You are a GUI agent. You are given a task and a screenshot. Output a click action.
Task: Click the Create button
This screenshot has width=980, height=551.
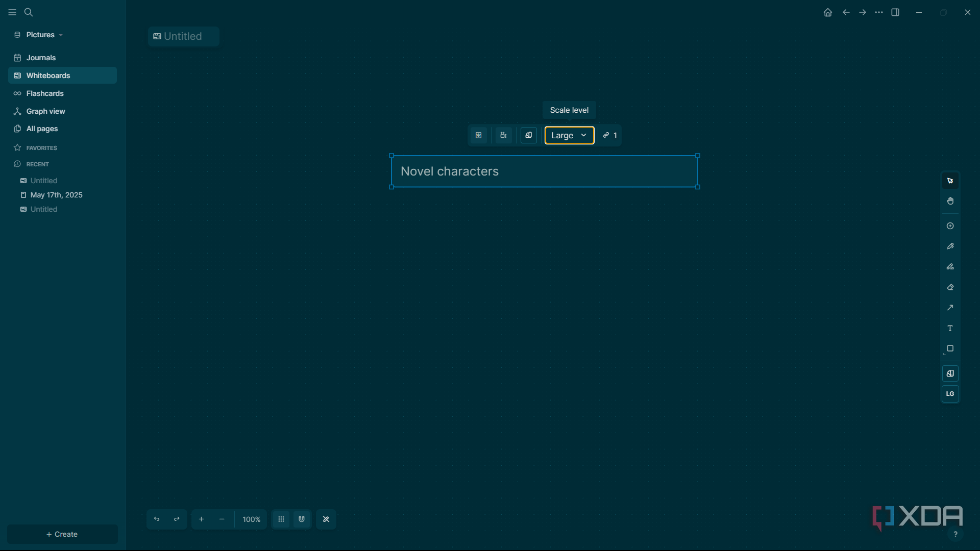pyautogui.click(x=62, y=534)
